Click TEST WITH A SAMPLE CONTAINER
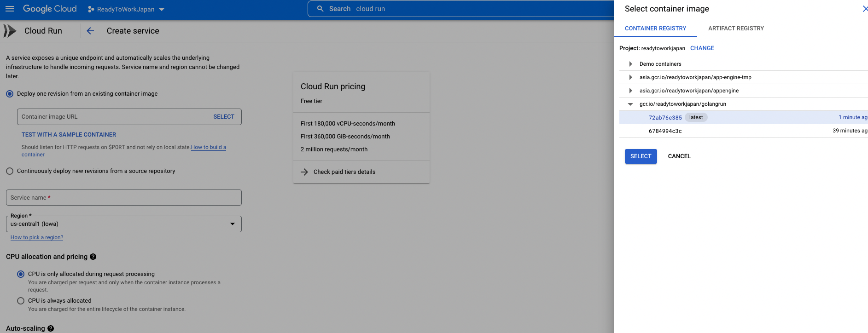This screenshot has height=333, width=868. pos(69,135)
